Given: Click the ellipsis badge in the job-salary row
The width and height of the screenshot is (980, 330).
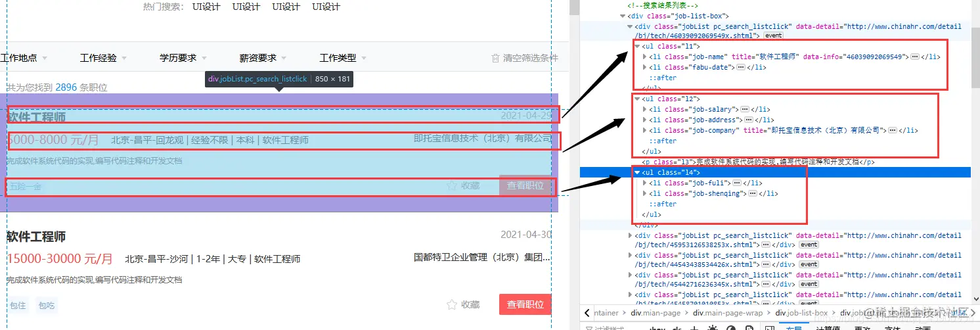Looking at the screenshot, I should pyautogui.click(x=745, y=109).
